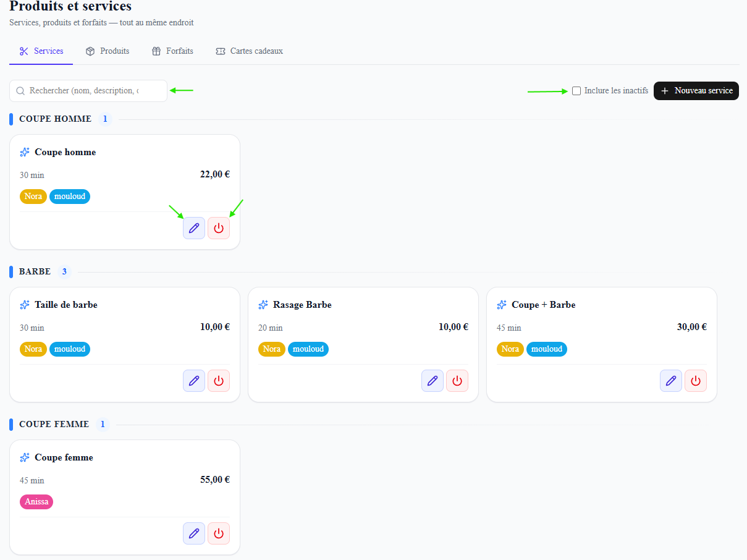Click the mouloud tag on Coupe + Barbe
The height and width of the screenshot is (560, 747).
pos(547,349)
